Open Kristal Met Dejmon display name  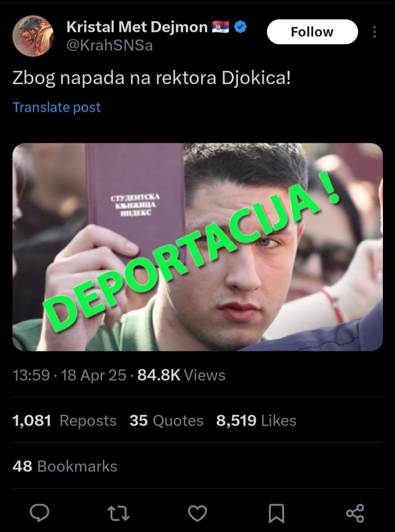tap(137, 27)
